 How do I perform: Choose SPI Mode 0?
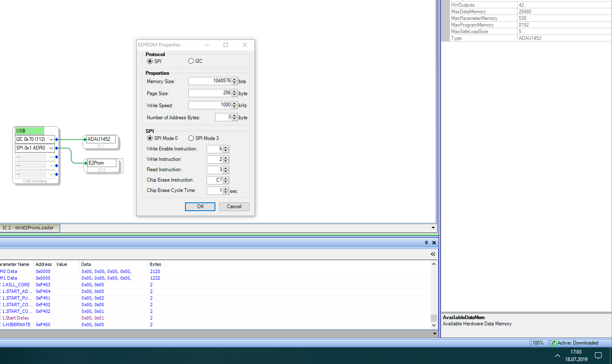(x=150, y=138)
